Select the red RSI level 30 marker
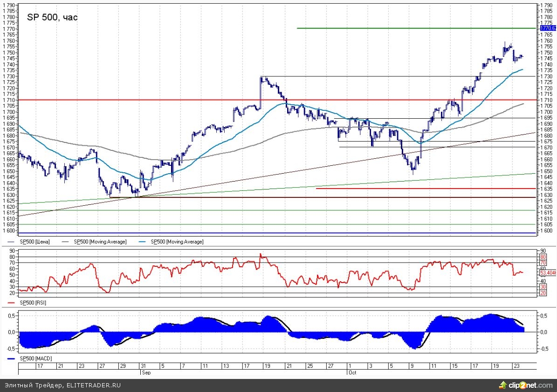The image size is (557, 392). click(x=543, y=287)
